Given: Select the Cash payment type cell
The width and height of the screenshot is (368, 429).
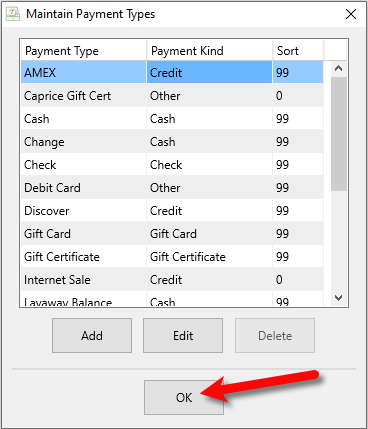Looking at the screenshot, I should click(x=84, y=119).
